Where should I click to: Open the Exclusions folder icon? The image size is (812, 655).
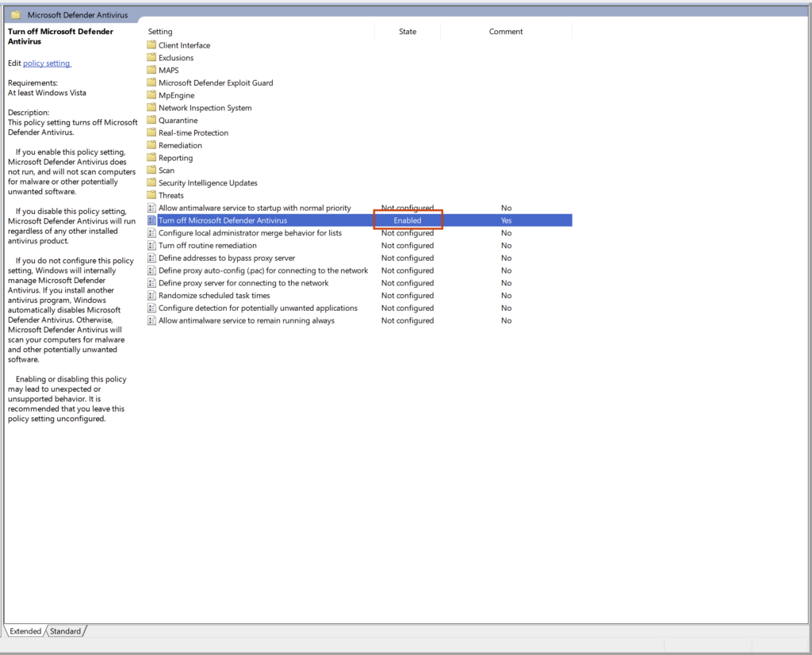click(x=151, y=58)
